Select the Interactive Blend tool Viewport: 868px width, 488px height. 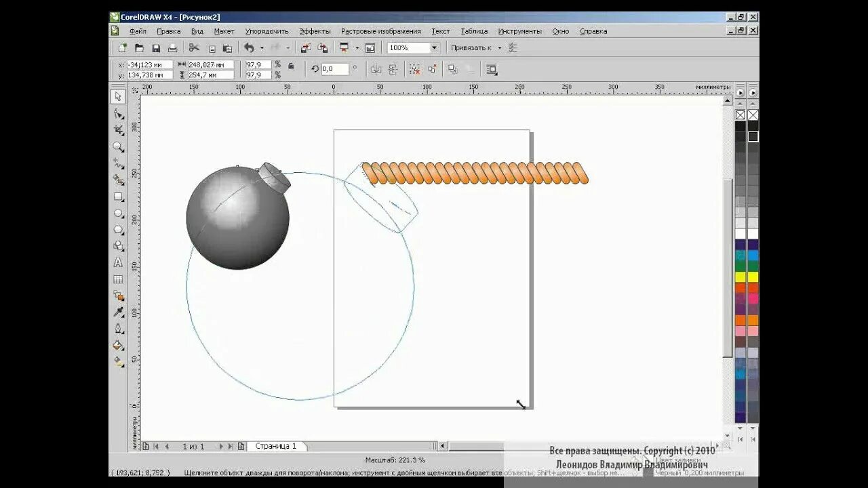(x=118, y=296)
